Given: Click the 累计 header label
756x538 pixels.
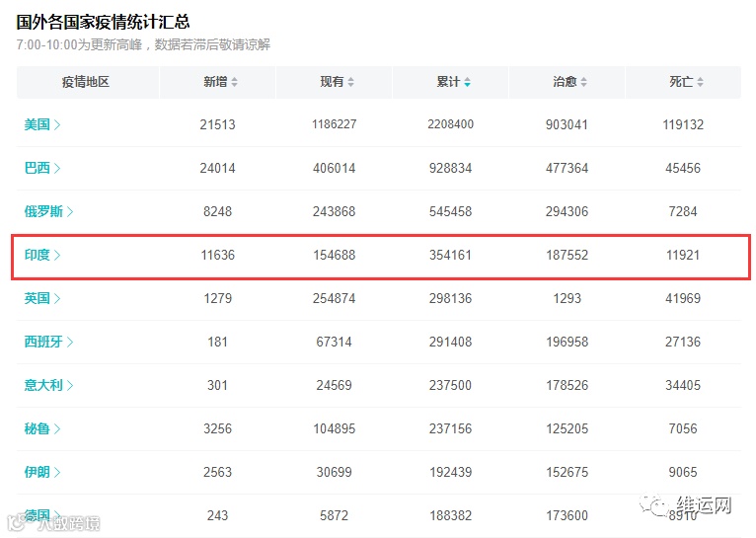Looking at the screenshot, I should tap(448, 82).
